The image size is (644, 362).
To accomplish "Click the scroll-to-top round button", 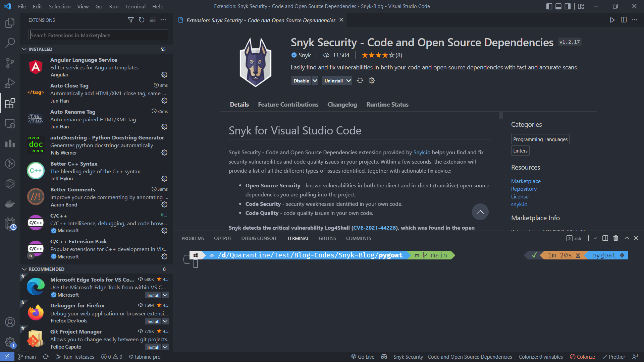I will 480,212.
